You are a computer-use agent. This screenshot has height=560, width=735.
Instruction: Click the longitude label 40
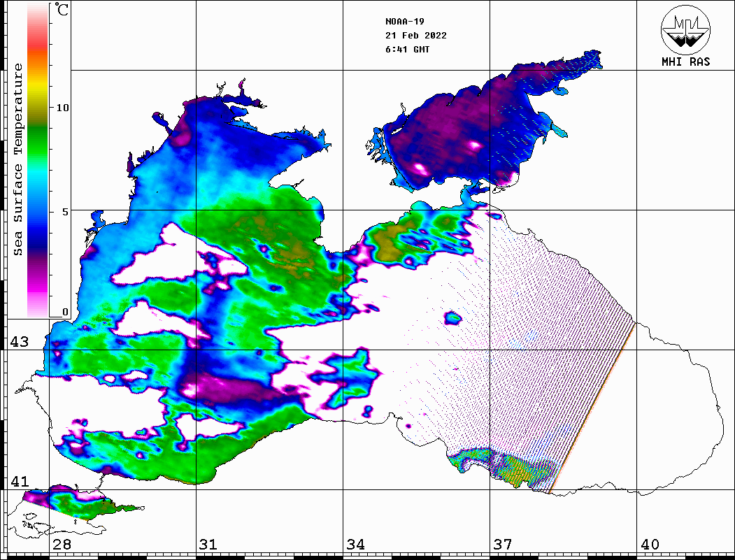click(650, 545)
